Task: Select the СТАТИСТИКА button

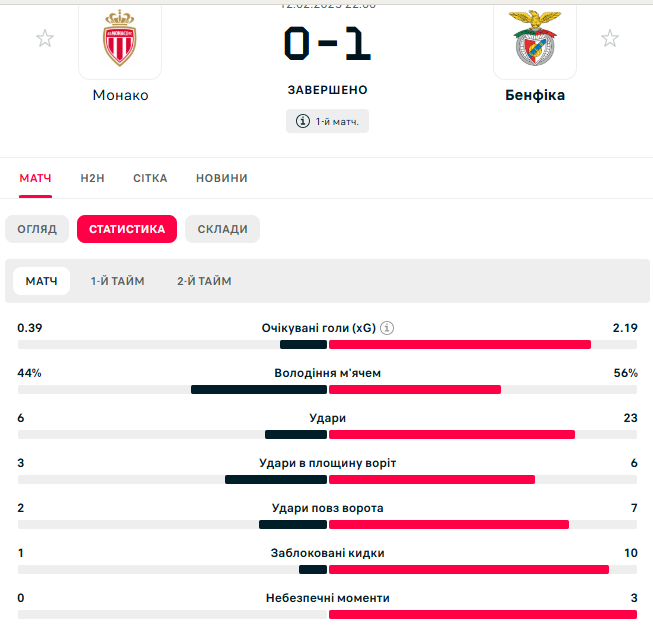Action: click(127, 229)
